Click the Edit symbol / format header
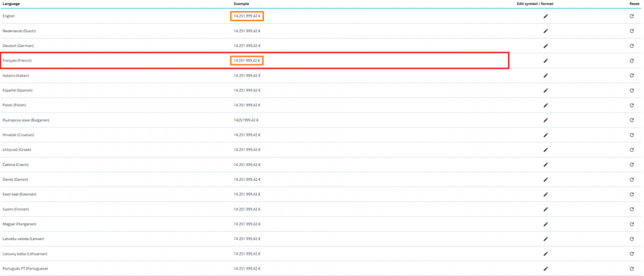644x276 pixels. pyautogui.click(x=535, y=4)
